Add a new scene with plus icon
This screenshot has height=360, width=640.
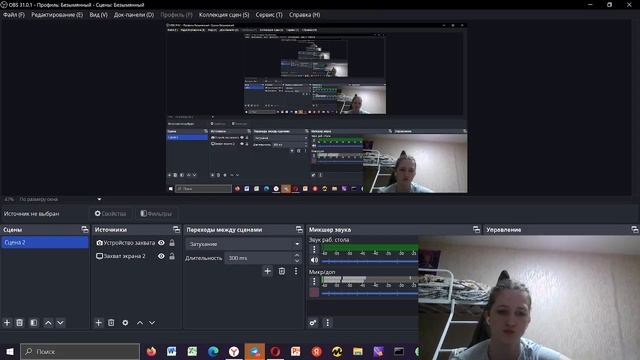(7, 322)
